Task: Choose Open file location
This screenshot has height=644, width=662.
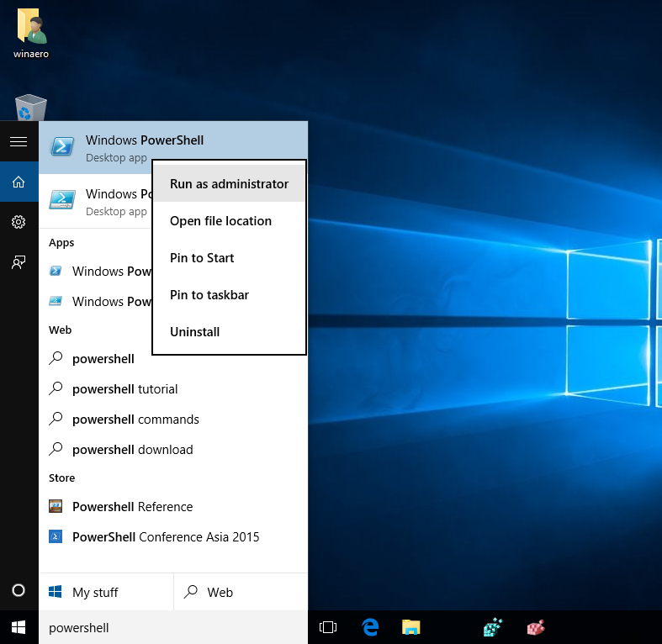Action: 230,221
